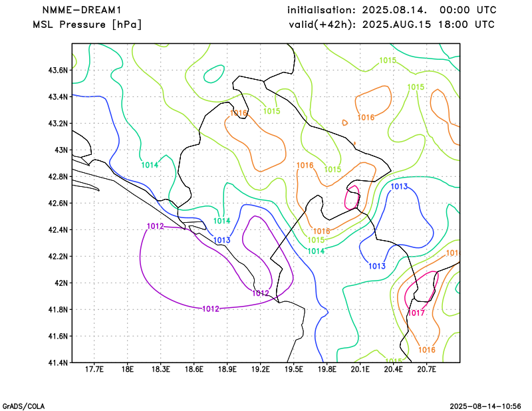Select the 41.8N latitude label
This screenshot has width=532, height=411.
58,309
